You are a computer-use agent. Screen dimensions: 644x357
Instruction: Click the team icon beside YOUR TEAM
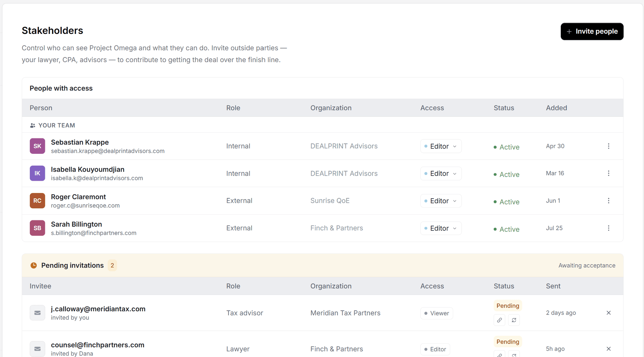[33, 125]
